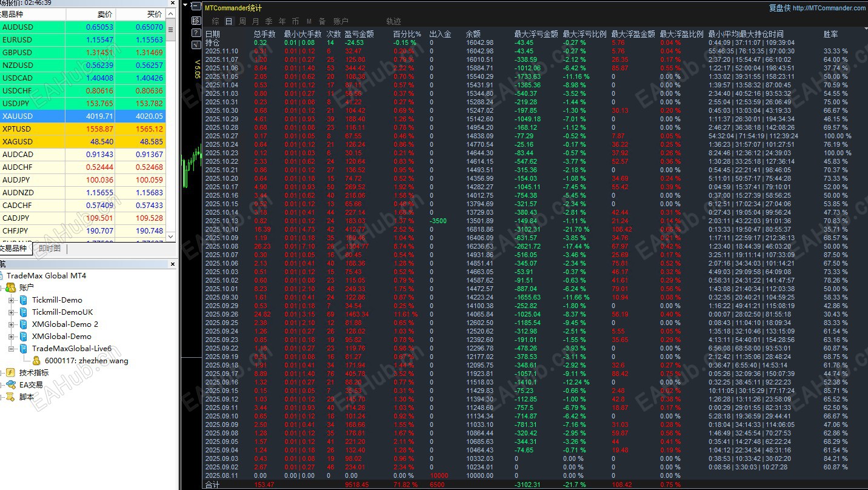Click the XMGlobal-Demo server icon
This screenshot has width=868, height=490.
[x=24, y=336]
